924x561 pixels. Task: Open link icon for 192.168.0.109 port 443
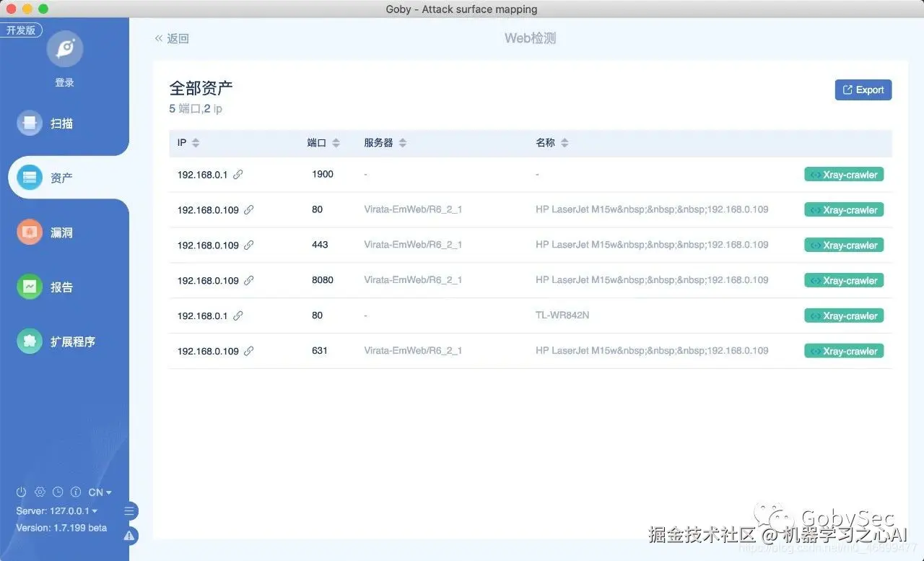(249, 245)
